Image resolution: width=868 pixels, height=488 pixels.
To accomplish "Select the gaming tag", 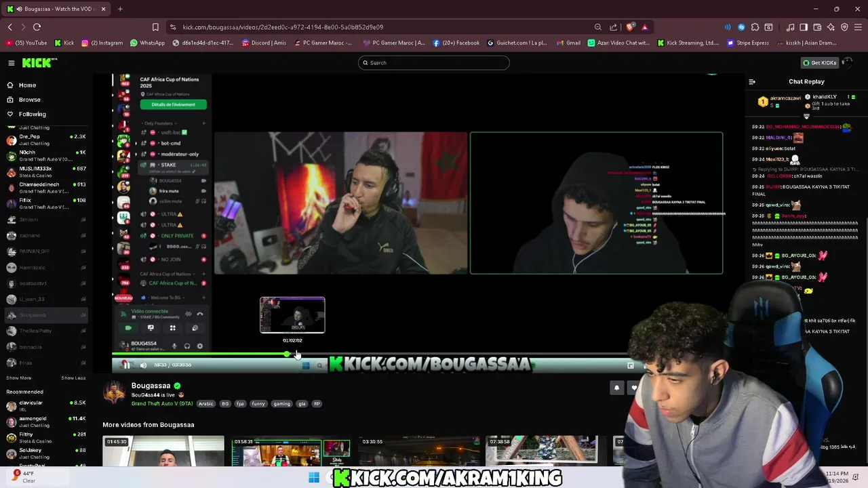I will click(x=281, y=404).
